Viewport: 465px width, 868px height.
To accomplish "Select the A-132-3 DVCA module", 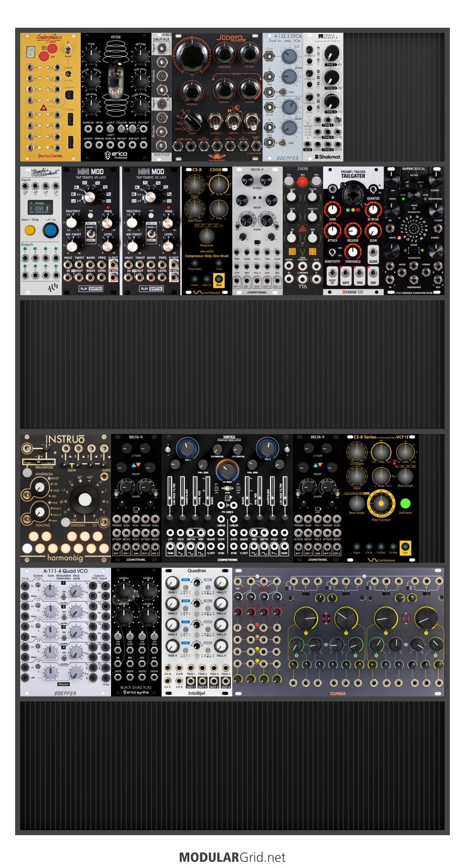I will [283, 97].
